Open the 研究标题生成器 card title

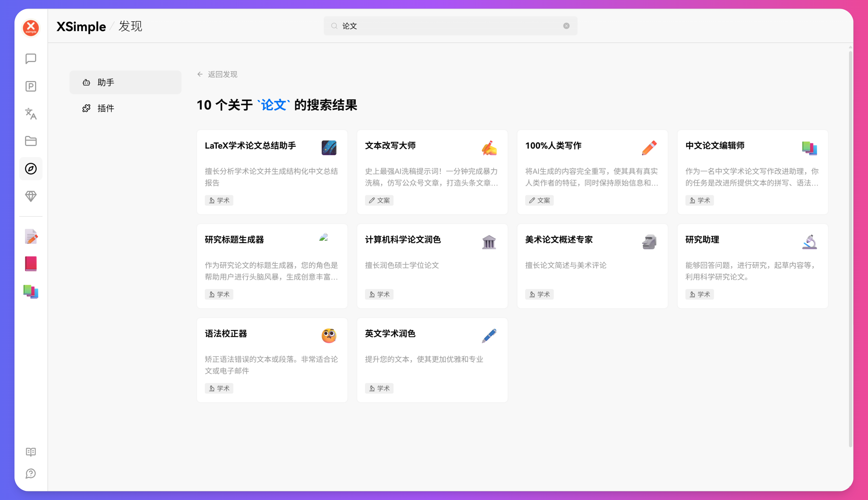point(234,240)
